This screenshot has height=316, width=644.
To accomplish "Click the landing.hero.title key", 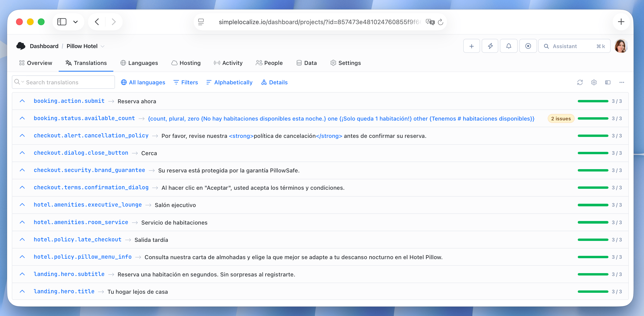I will coord(64,291).
